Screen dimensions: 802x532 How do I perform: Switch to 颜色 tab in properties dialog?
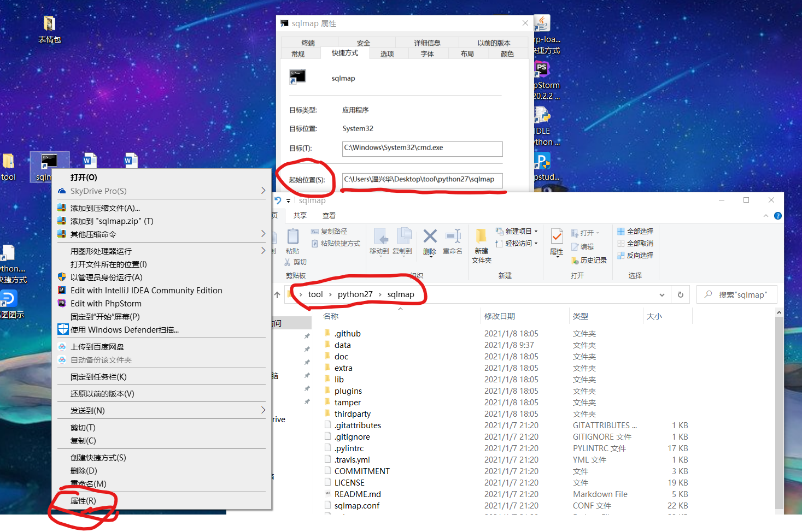click(x=507, y=54)
